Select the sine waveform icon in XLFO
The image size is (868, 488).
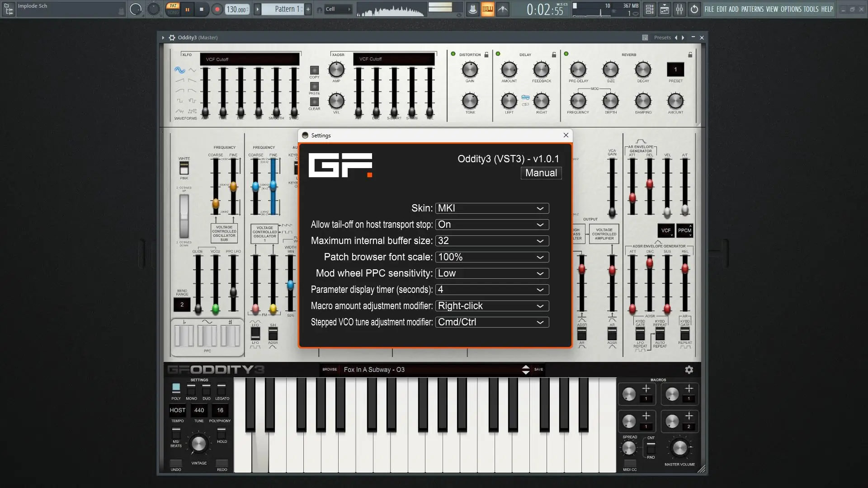tap(179, 70)
